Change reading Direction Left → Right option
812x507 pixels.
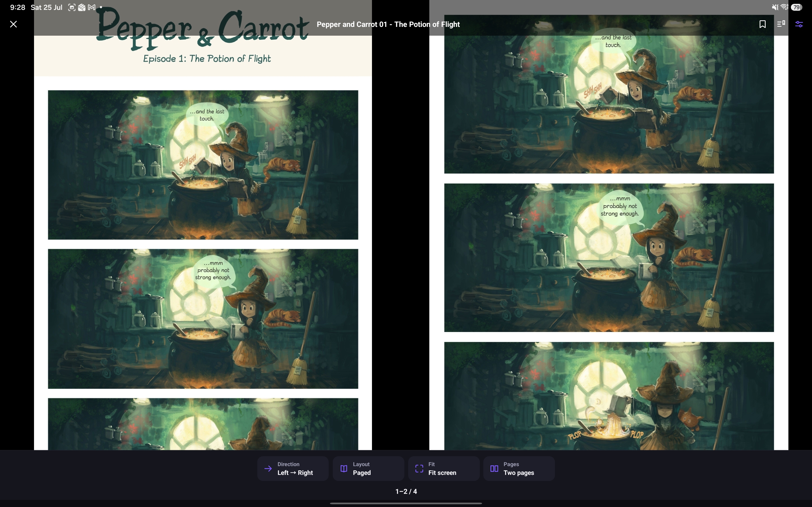(293, 468)
